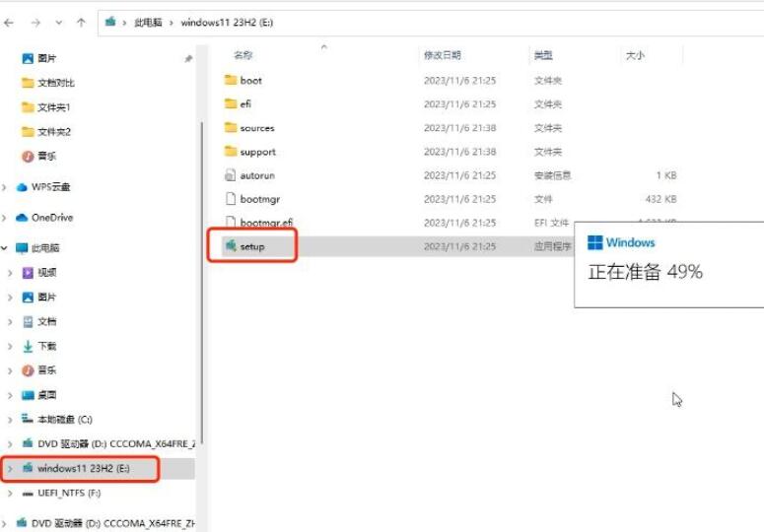Sort by the 名称 column header
Screen dimensions: 764x532
pos(243,55)
